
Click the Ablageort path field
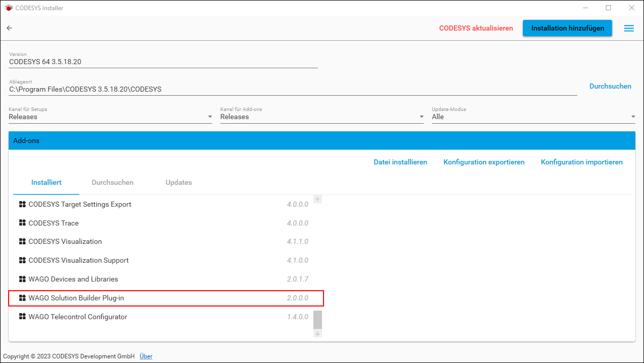[293, 89]
